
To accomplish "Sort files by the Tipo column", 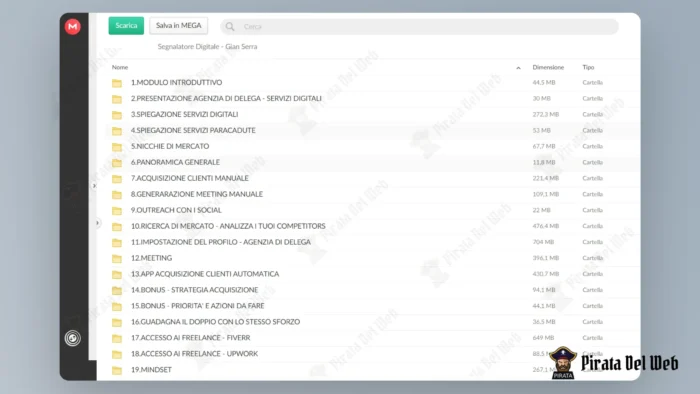I will point(588,67).
